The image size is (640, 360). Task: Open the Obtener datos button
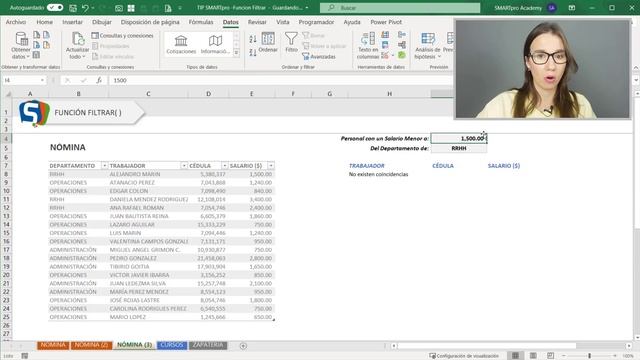(x=20, y=46)
